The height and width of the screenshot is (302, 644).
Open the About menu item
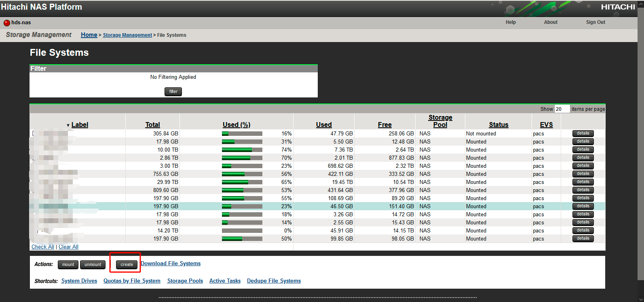(551, 22)
